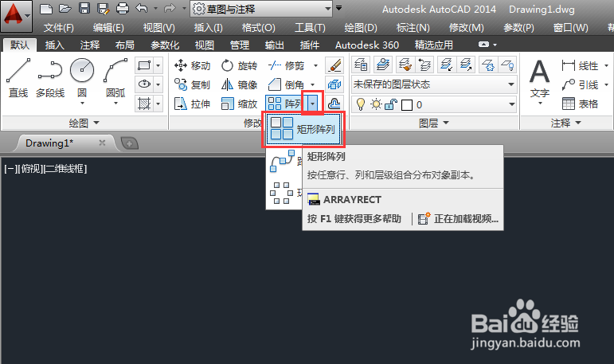Click the 缩放 scale tool
Image resolution: width=614 pixels, height=364 pixels.
[x=239, y=104]
